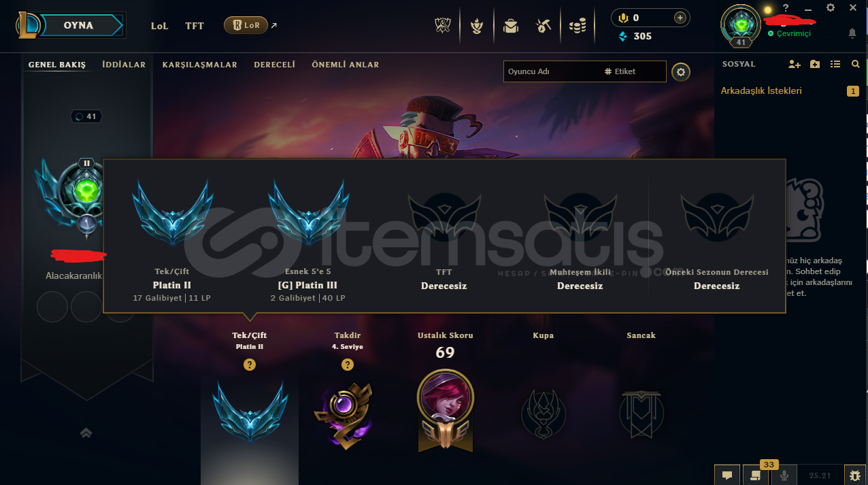Open the Store coins icon

click(578, 26)
